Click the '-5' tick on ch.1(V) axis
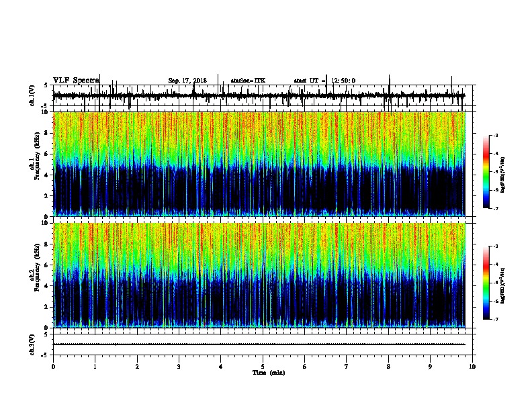Screen dimensions: 532x411 coord(45,106)
